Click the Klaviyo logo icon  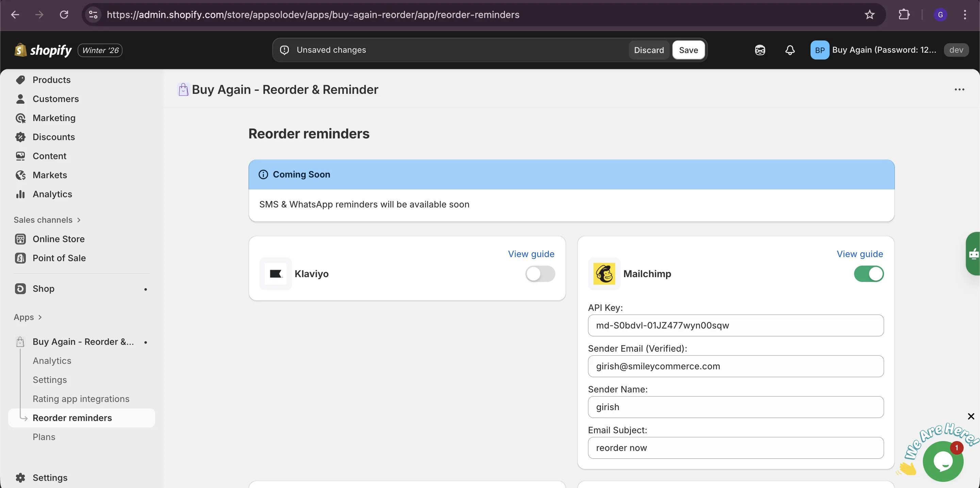pos(275,274)
